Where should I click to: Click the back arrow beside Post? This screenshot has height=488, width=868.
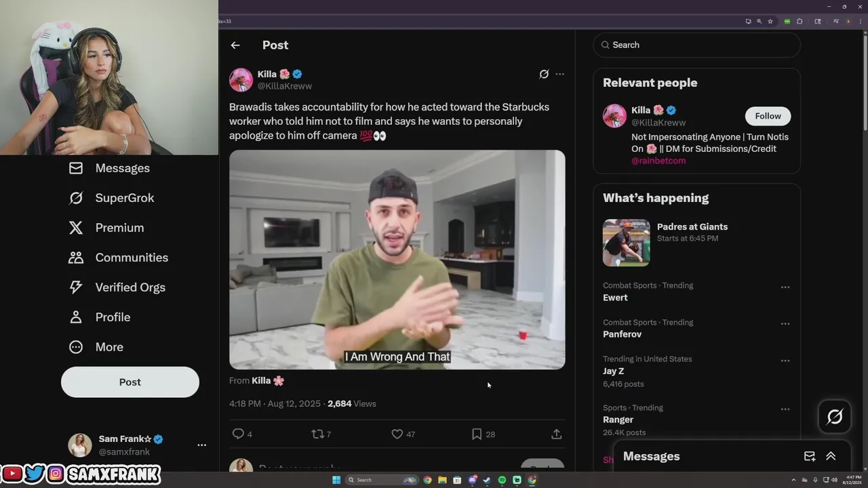(x=235, y=45)
